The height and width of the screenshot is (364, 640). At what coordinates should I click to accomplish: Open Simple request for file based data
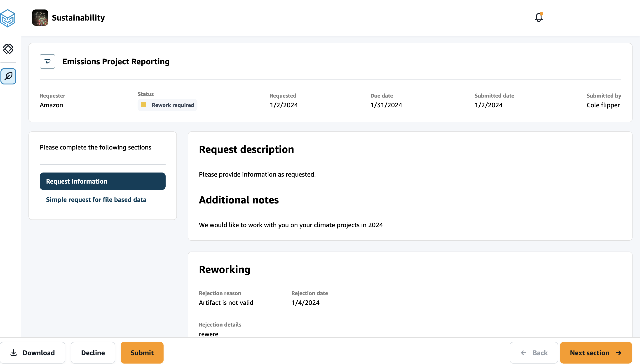pyautogui.click(x=96, y=200)
